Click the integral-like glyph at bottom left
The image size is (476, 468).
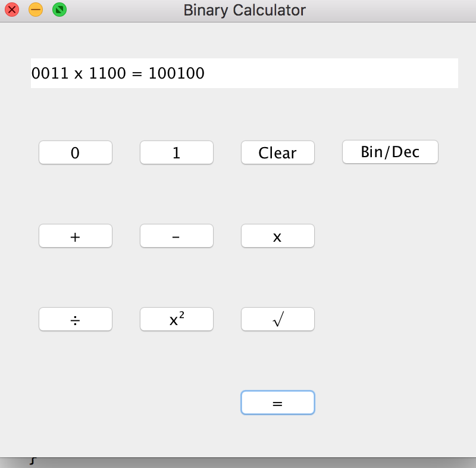[34, 460]
